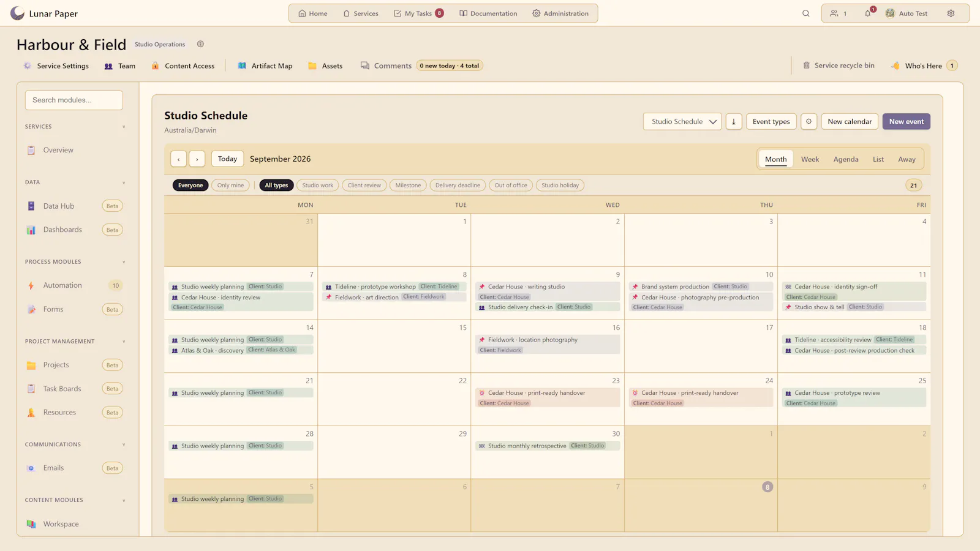The image size is (980, 551).
Task: Toggle the Studio work event type filter
Action: coord(318,186)
